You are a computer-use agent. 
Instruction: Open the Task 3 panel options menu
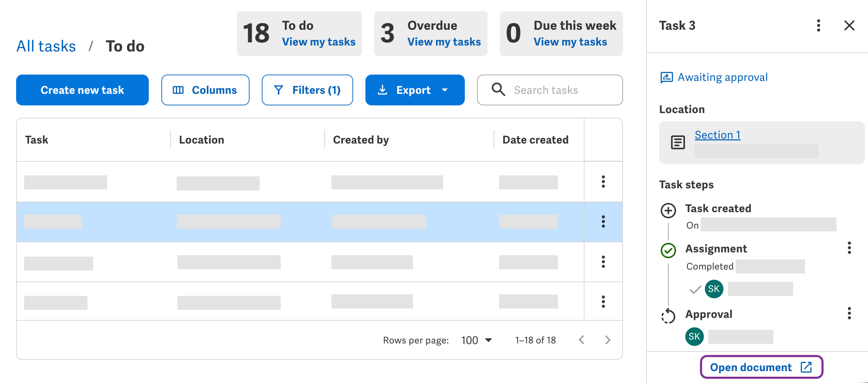818,26
